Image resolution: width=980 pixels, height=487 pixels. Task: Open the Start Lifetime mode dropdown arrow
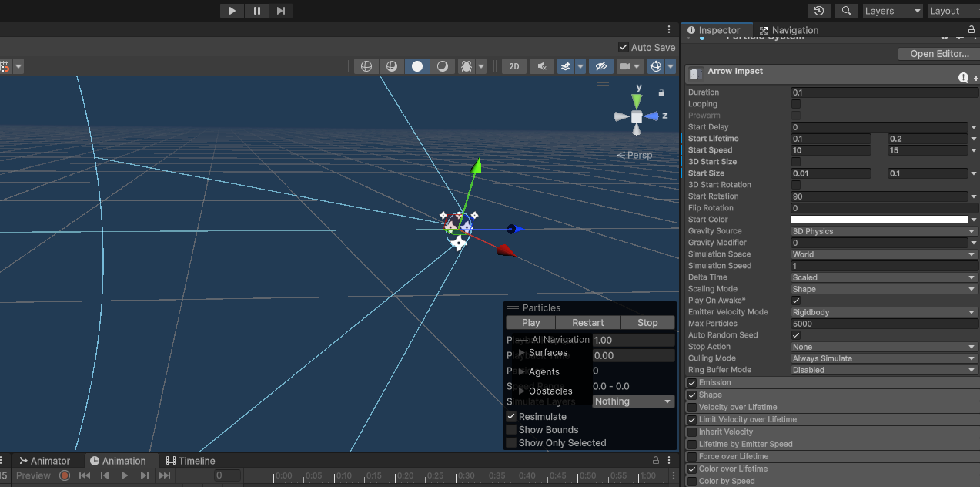pos(974,139)
